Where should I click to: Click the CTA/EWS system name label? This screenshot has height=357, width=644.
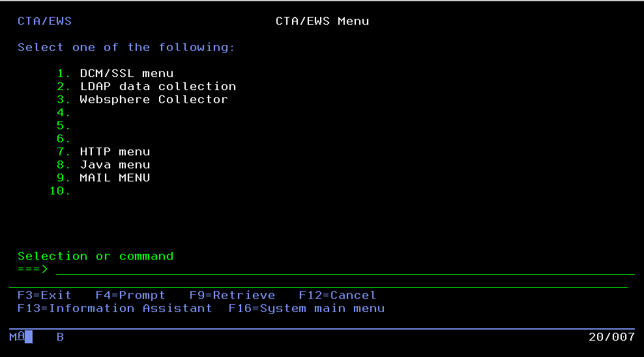coord(44,22)
